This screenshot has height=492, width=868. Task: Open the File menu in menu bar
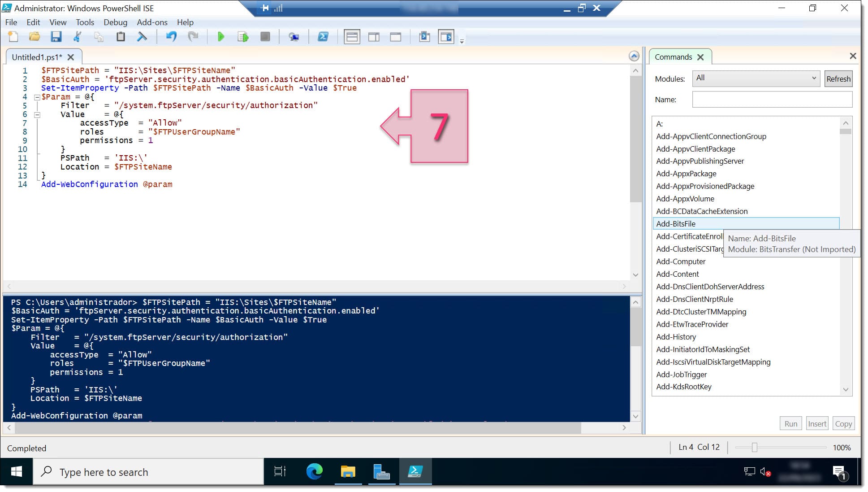point(11,22)
